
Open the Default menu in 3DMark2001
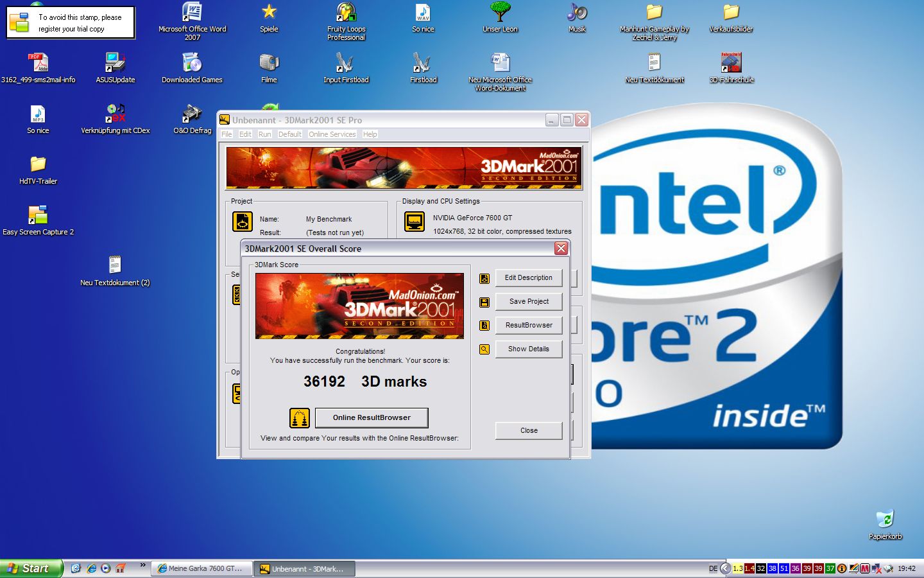[289, 134]
